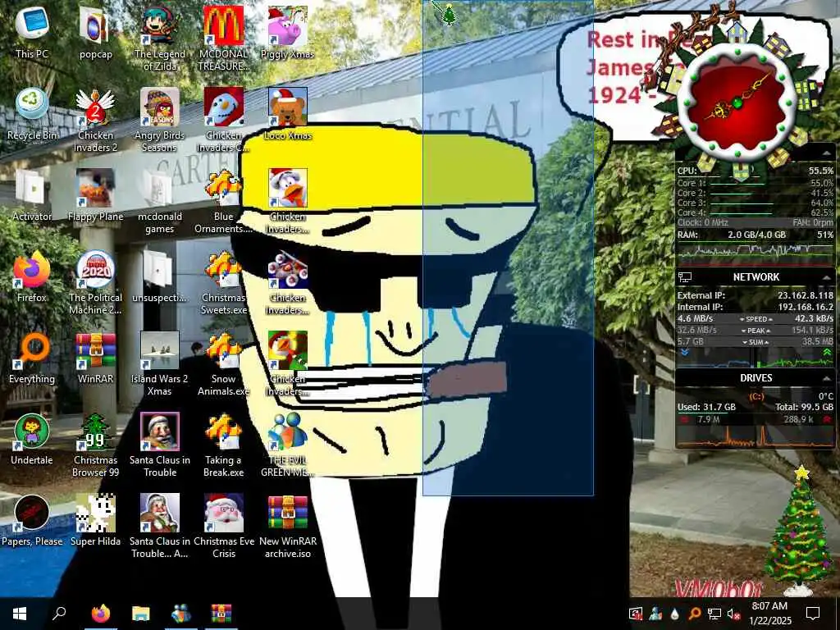Open File Explorer from the taskbar
Viewport: 840px width, 630px height.
coord(141,614)
